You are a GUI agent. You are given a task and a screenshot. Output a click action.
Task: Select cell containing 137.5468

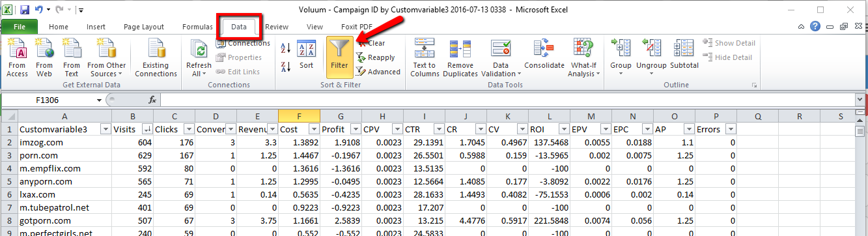click(549, 142)
